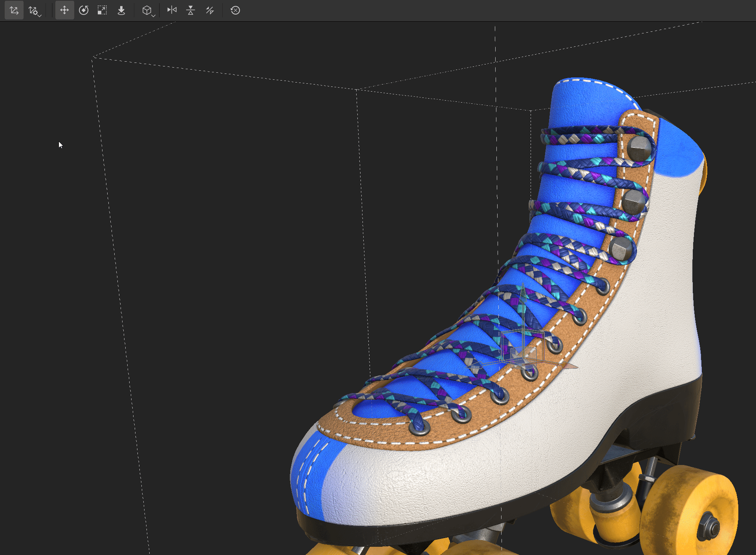Select the top metal lace hook
Viewport: 756px width, 555px height.
[x=638, y=149]
